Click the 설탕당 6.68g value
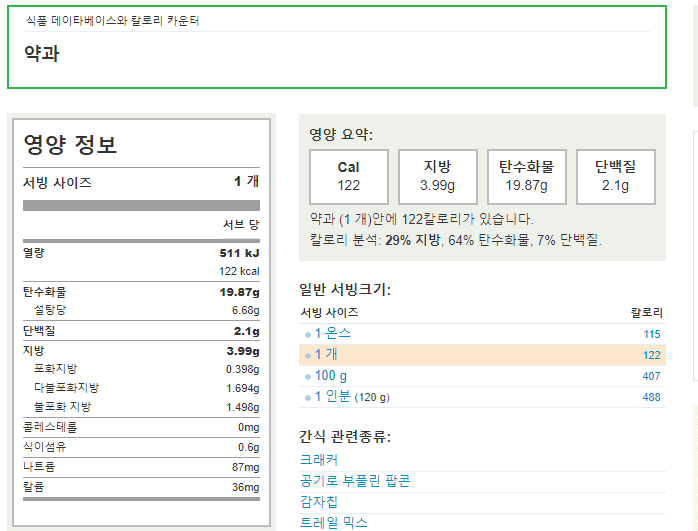This screenshot has width=698, height=531. [x=245, y=310]
